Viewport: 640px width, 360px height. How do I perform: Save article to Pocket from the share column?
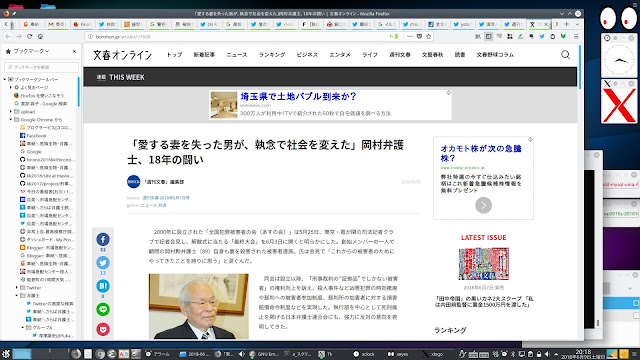point(103,329)
